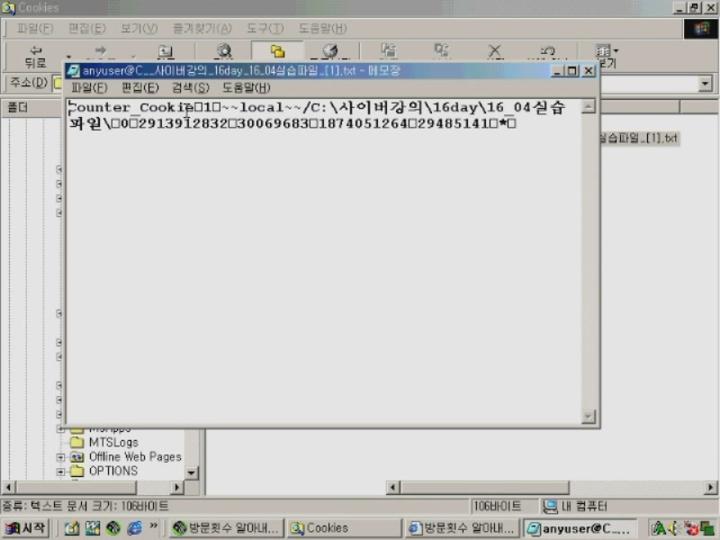Viewport: 720px width, 540px height.
Task: Select the MTSLogs folder in tree
Action: click(x=113, y=442)
